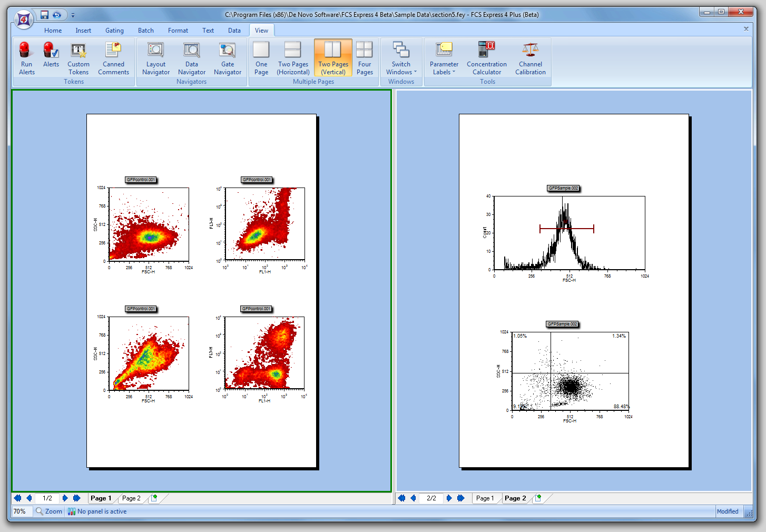The height and width of the screenshot is (532, 766).
Task: Go to next page in right pane
Action: pyautogui.click(x=449, y=498)
